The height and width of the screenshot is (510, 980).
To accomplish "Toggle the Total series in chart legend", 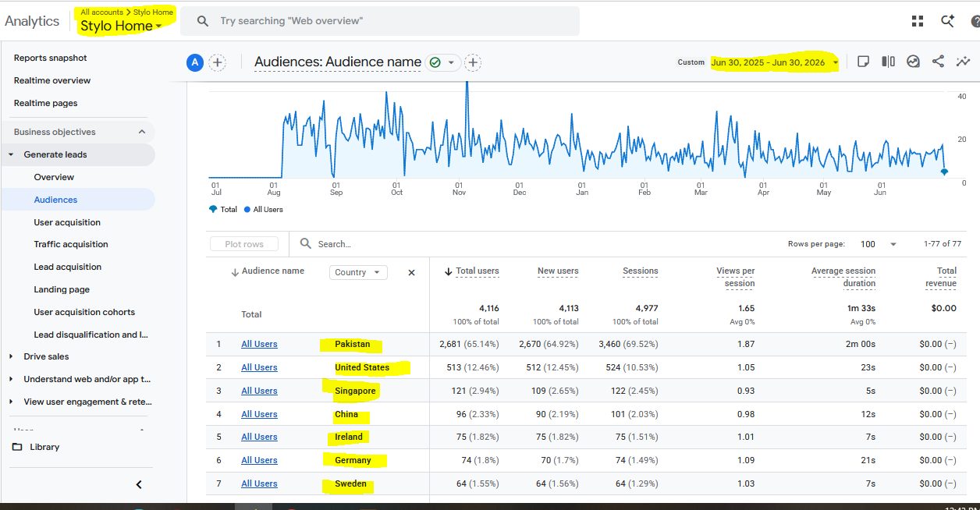I will [223, 210].
